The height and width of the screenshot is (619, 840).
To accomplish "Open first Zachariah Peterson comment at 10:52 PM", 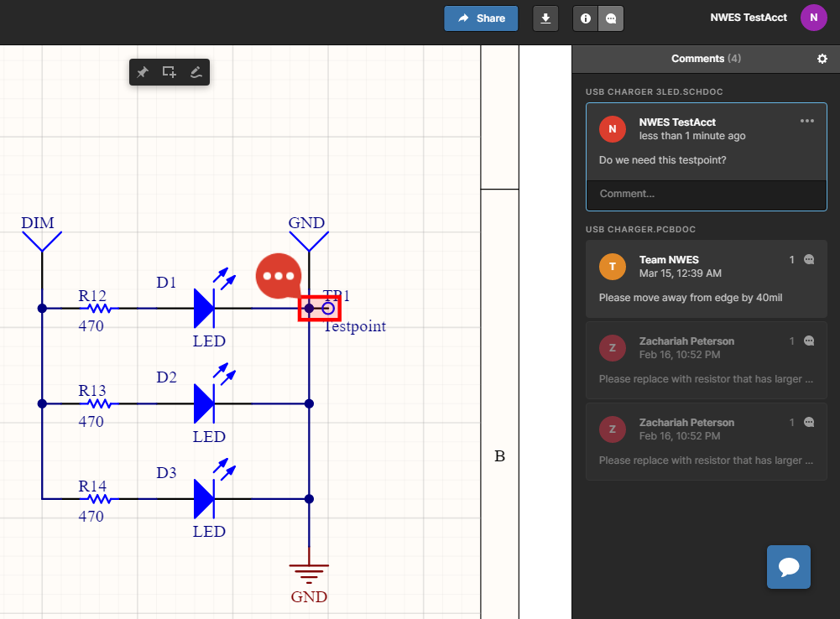I will point(707,361).
